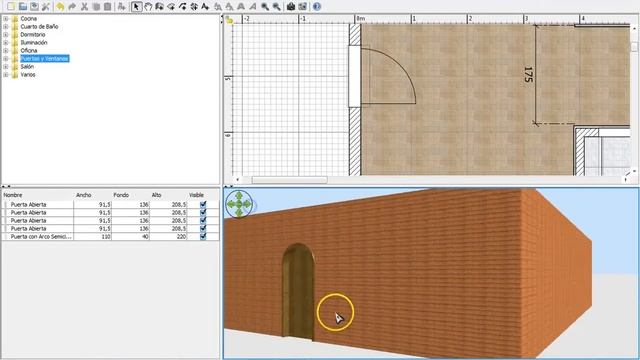Screen dimensions: 640x360
Task: Zoom in on the plan
Action: (265, 7)
